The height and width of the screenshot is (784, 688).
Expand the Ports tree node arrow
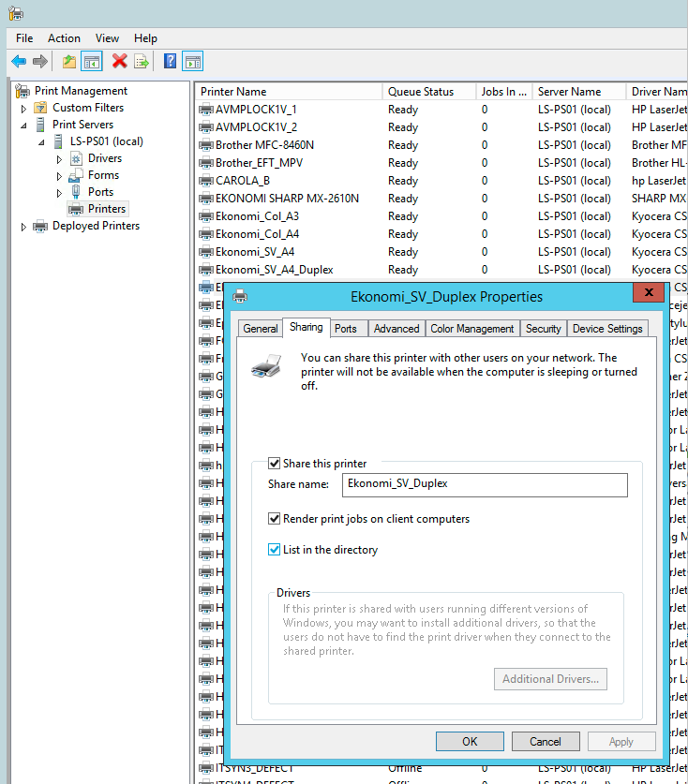pos(59,193)
